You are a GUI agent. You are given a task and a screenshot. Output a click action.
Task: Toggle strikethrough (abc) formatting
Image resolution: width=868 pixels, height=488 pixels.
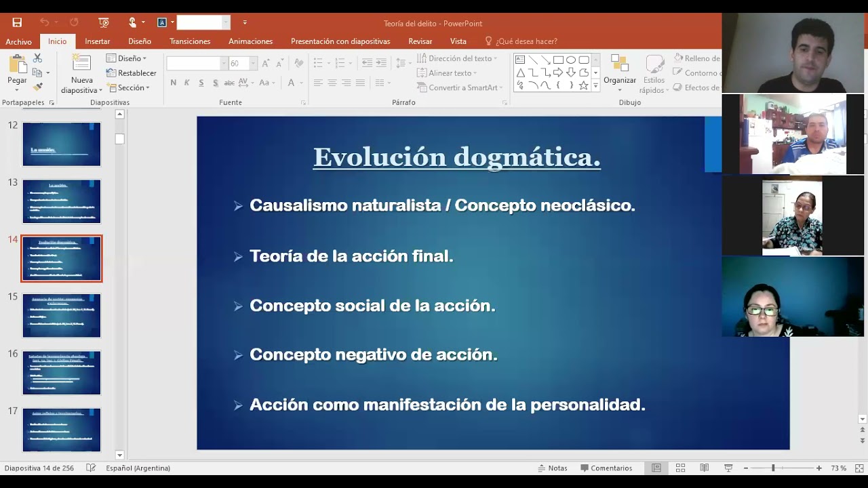pyautogui.click(x=229, y=83)
